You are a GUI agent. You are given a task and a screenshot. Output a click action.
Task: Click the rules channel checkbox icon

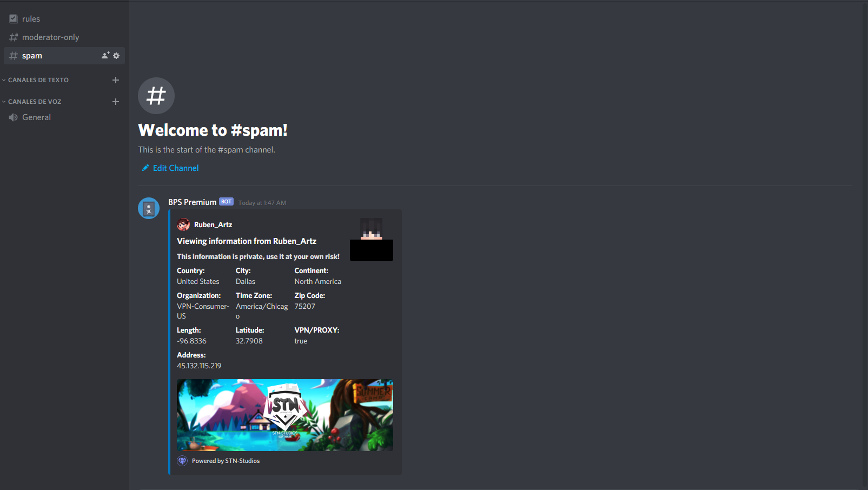click(x=14, y=19)
